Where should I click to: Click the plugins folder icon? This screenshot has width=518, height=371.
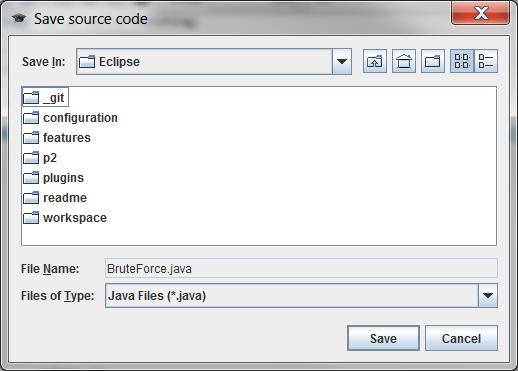31,178
